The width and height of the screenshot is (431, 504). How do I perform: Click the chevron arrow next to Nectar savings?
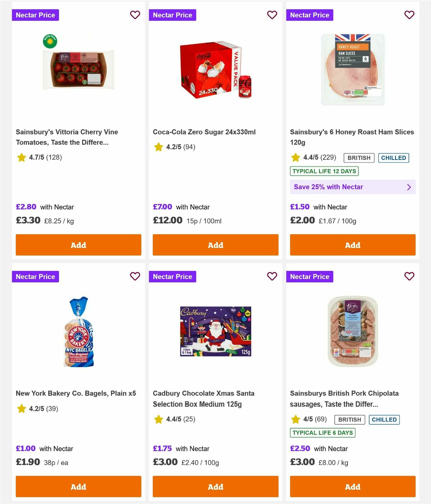coord(409,187)
